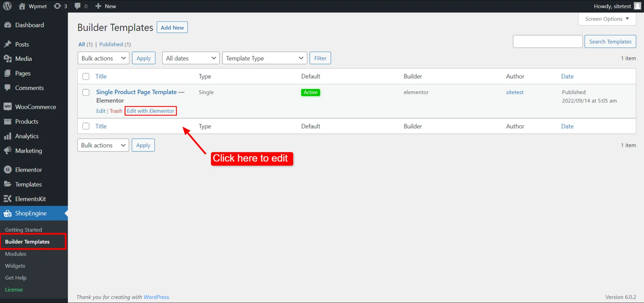644x303 pixels.
Task: Open the Wpmet site home icon
Action: tap(22, 6)
